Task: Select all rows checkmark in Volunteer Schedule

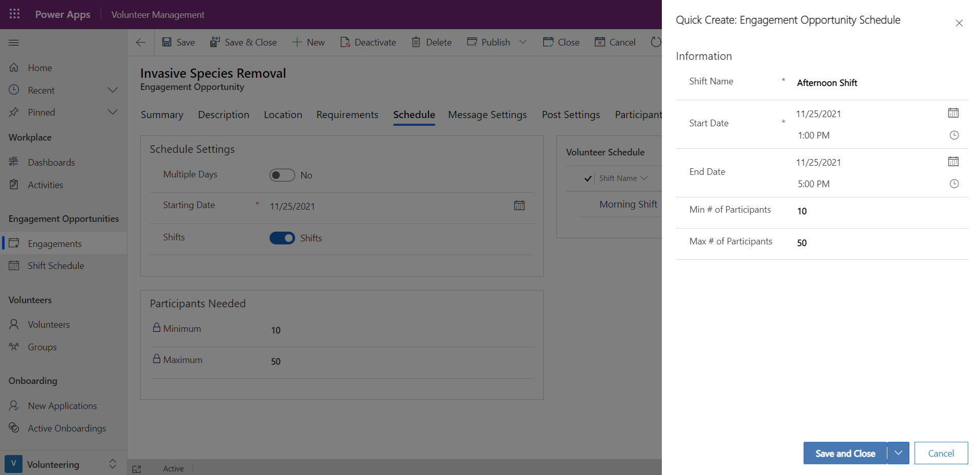Action: [x=588, y=178]
